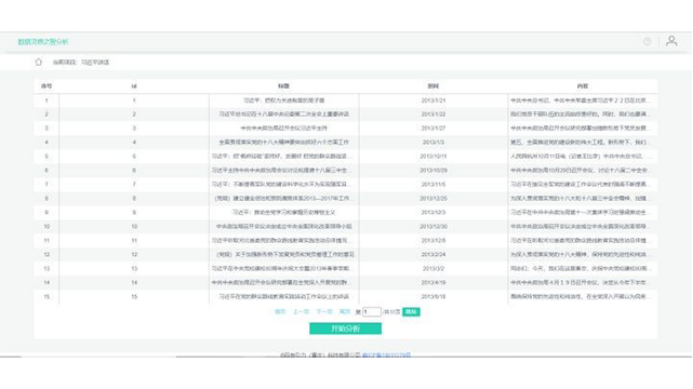Screen dimensions: 693x389
Task: Select the date cell 2013/4/19
Action: click(x=433, y=282)
